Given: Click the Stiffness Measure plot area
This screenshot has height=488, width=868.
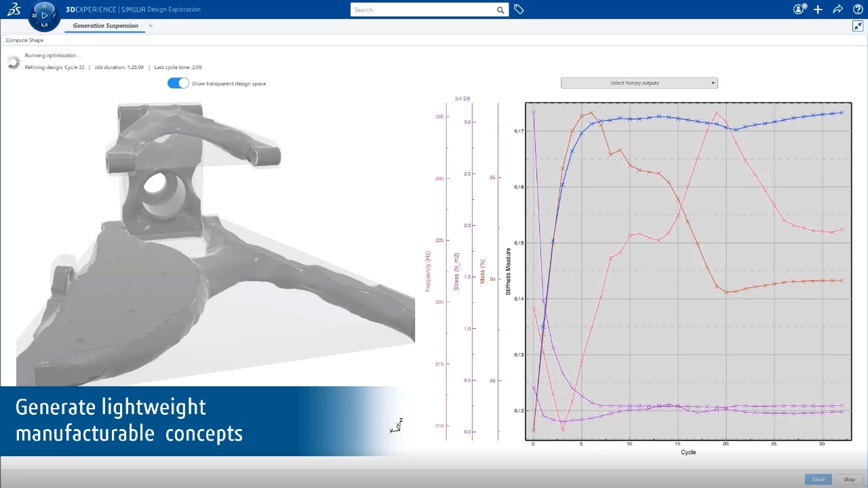Looking at the screenshot, I should tap(688, 271).
